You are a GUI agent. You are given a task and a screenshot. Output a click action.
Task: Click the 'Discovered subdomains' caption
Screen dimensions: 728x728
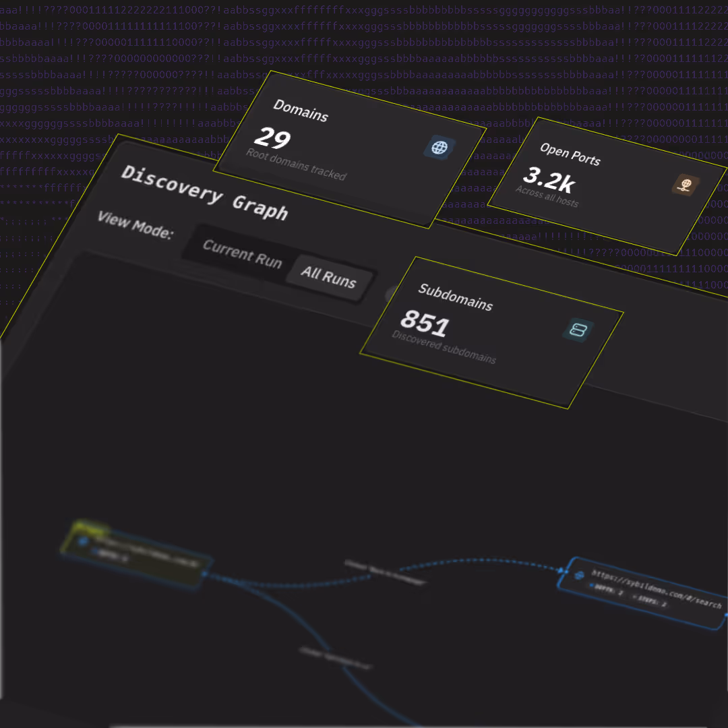pyautogui.click(x=444, y=347)
